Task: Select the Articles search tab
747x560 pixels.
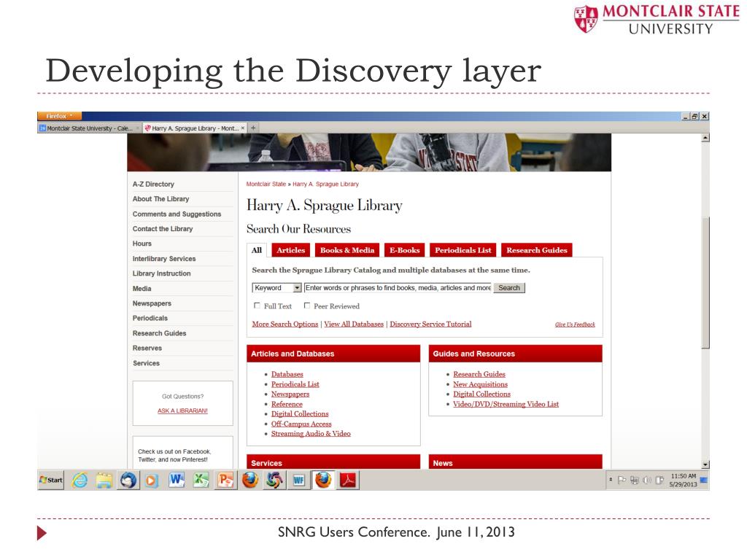Action: (x=290, y=250)
